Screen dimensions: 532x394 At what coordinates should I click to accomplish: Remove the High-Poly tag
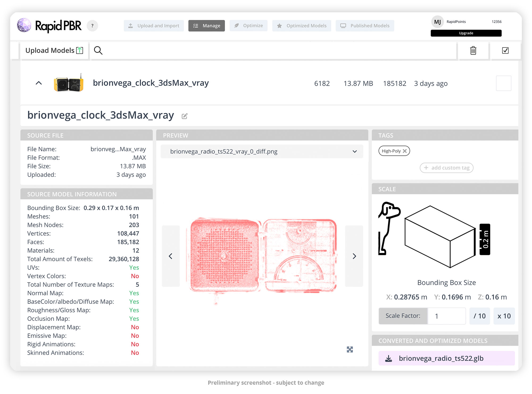405,151
